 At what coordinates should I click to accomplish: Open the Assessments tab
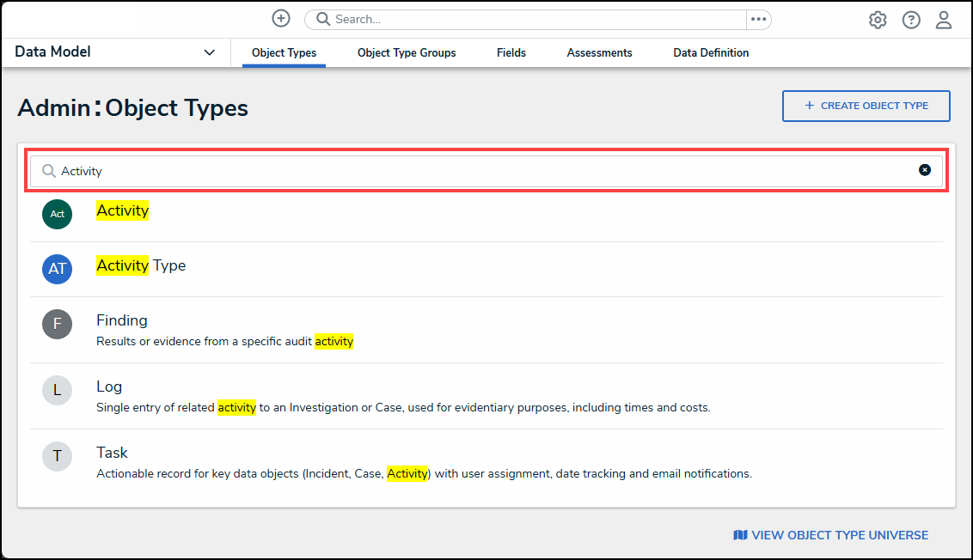point(599,52)
